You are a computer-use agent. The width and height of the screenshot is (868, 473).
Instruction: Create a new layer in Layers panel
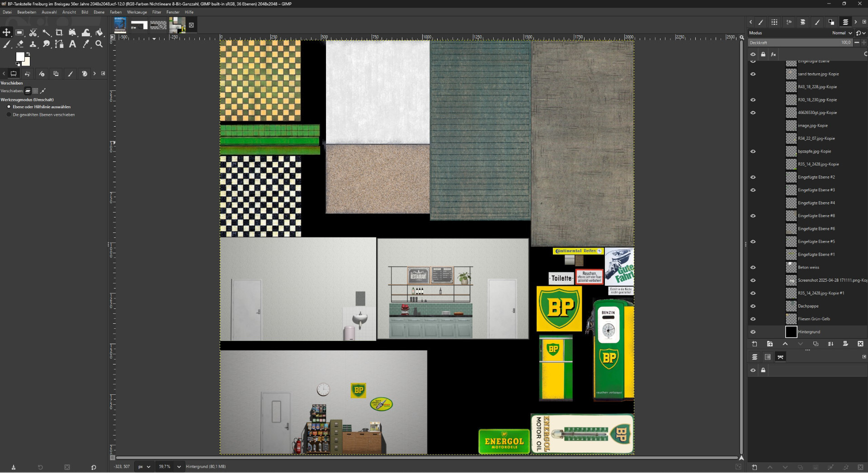click(x=755, y=344)
